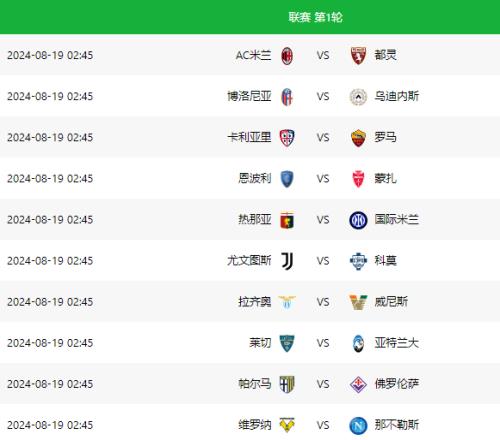
Task: Select the 博洛尼亚 team badge
Action: pyautogui.click(x=287, y=97)
